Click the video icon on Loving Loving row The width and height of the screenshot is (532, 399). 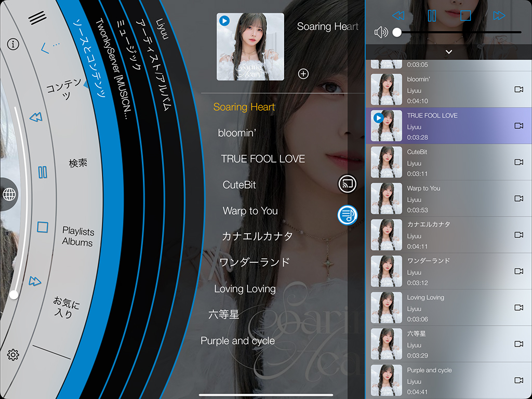[x=519, y=307]
